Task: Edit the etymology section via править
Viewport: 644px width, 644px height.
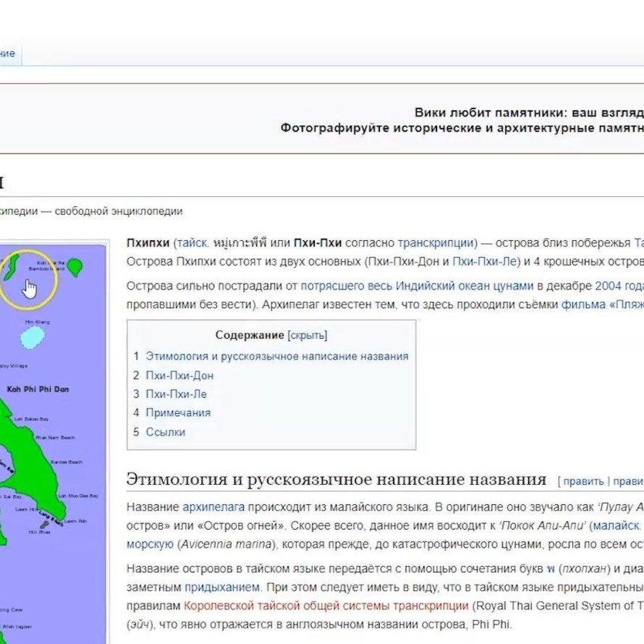Action: click(x=583, y=481)
